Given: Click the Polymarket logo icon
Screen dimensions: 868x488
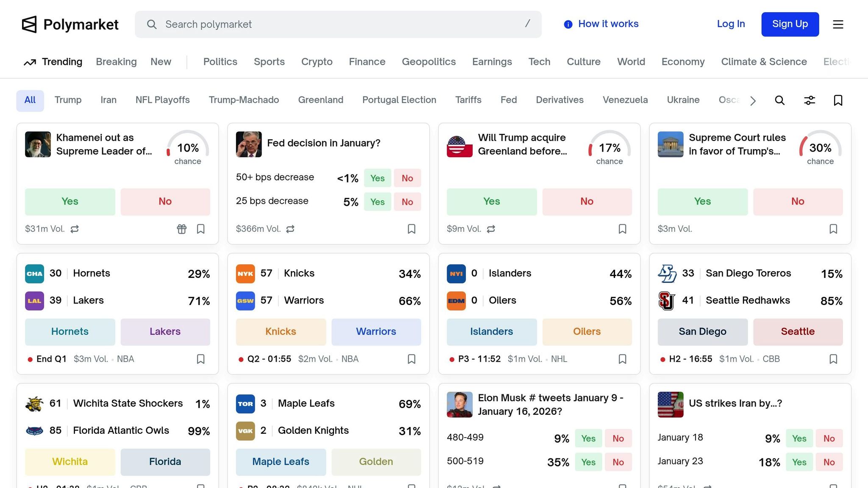Looking at the screenshot, I should pyautogui.click(x=29, y=25).
